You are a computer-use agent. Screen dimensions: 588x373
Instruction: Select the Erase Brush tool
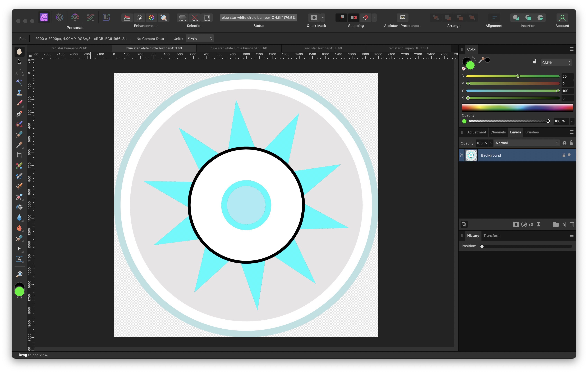[x=19, y=197]
